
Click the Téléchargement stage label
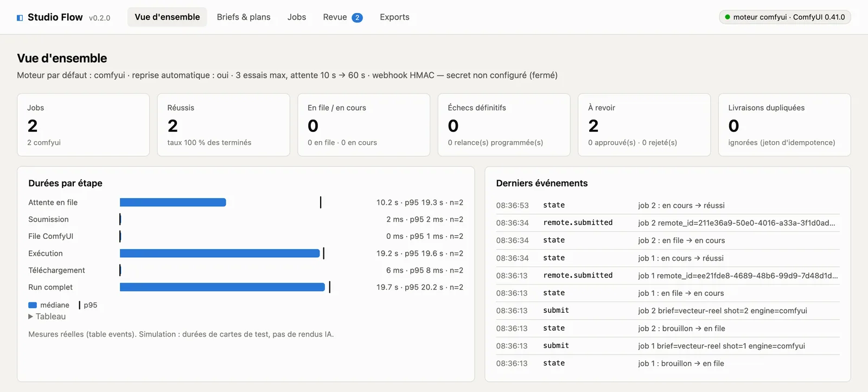[57, 270]
